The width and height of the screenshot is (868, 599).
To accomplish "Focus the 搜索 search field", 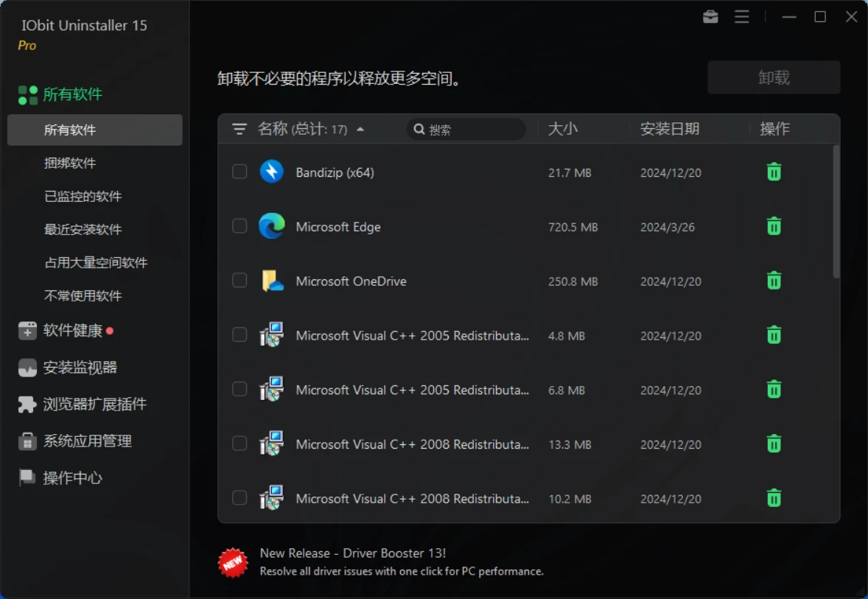I will click(x=466, y=129).
